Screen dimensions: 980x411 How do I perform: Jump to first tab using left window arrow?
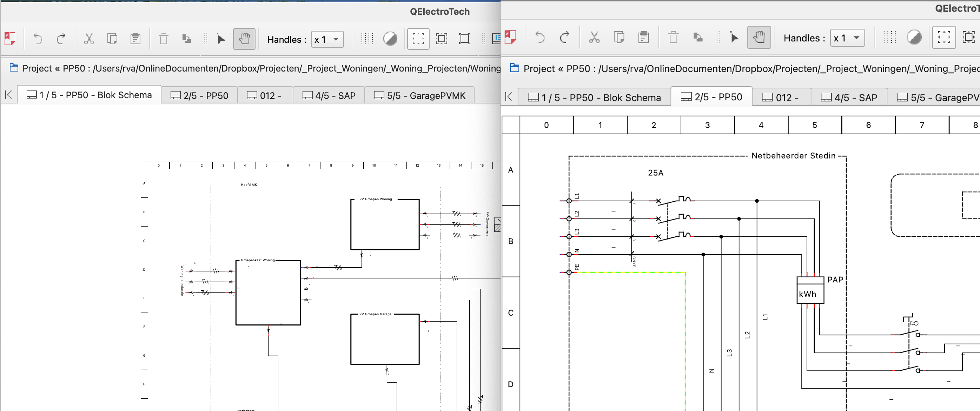coord(8,95)
